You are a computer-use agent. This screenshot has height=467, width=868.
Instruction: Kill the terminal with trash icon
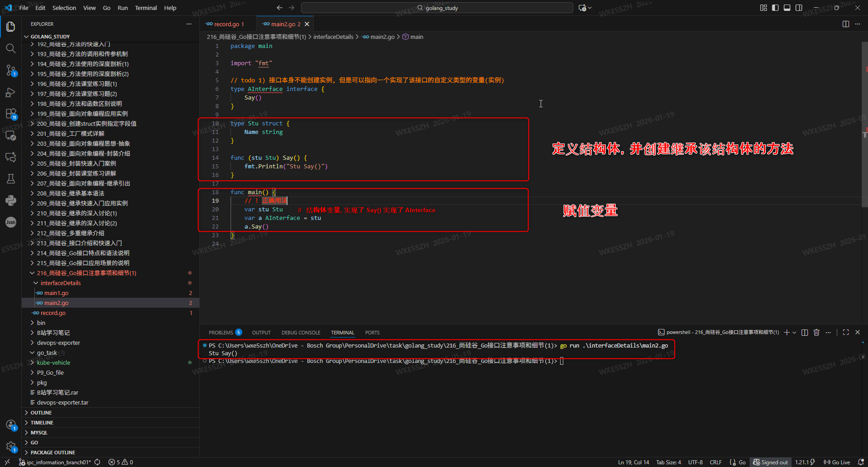pyautogui.click(x=816, y=333)
